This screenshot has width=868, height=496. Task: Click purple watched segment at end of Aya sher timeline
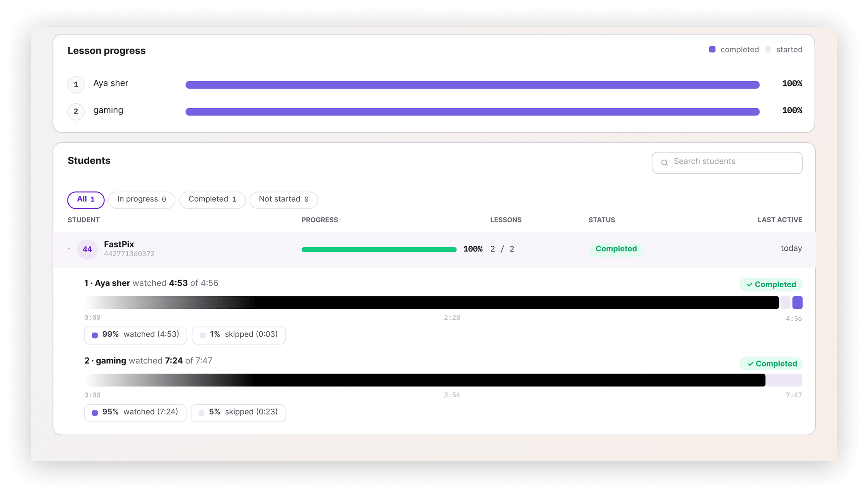(797, 303)
